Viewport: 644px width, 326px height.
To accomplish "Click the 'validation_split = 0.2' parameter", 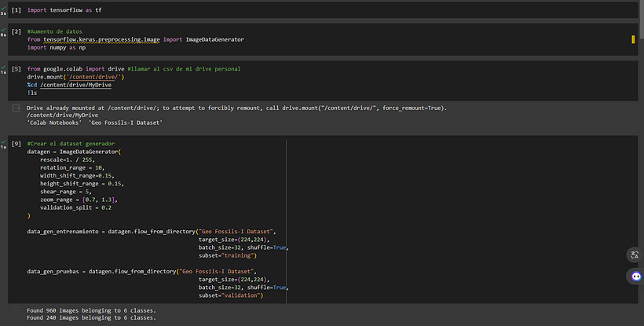I will pyautogui.click(x=75, y=207).
